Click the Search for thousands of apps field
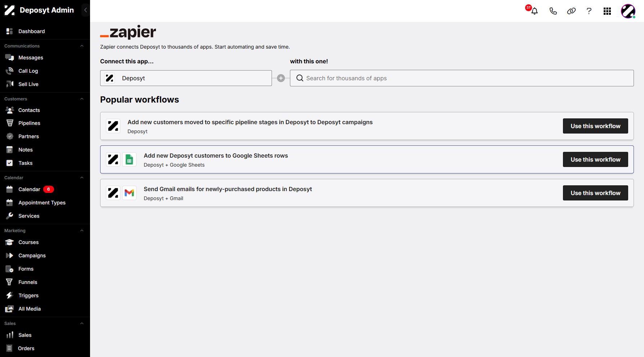 coord(462,78)
